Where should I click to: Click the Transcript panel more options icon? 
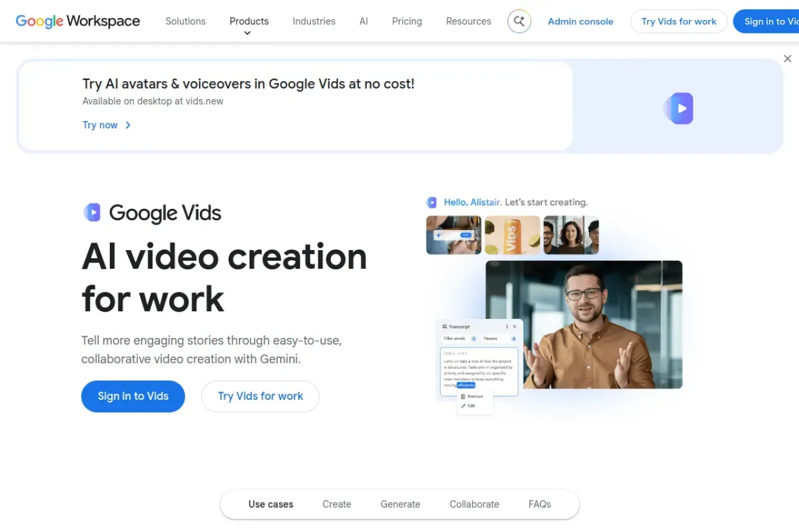507,326
